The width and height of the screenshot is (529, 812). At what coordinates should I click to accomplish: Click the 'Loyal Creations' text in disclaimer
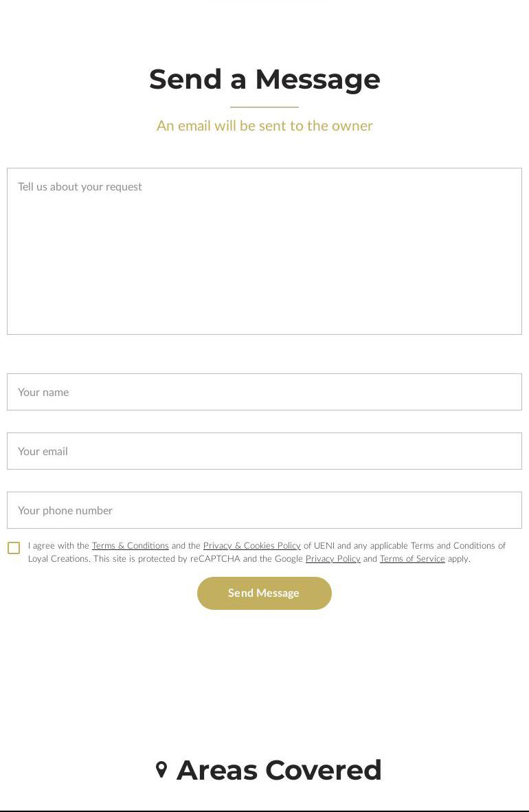coord(59,559)
